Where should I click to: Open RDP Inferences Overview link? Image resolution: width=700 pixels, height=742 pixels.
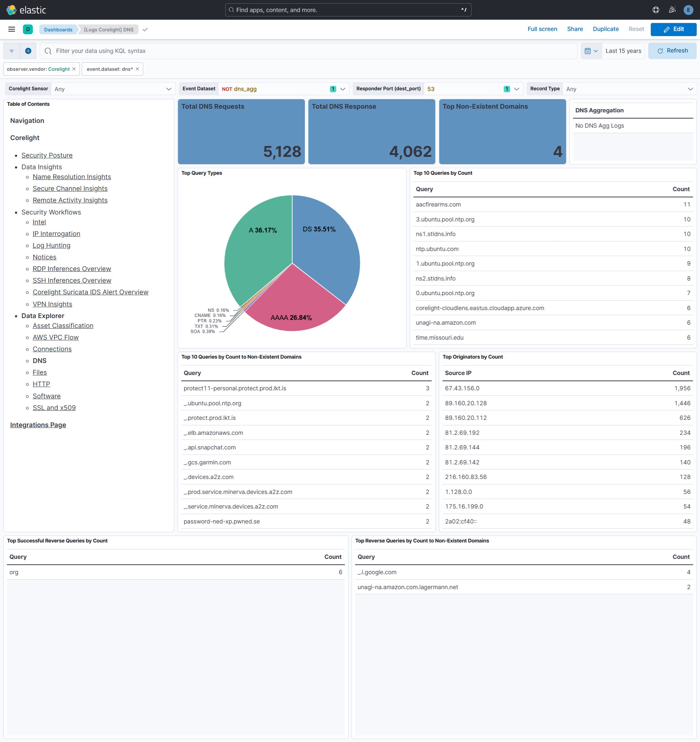coord(72,269)
